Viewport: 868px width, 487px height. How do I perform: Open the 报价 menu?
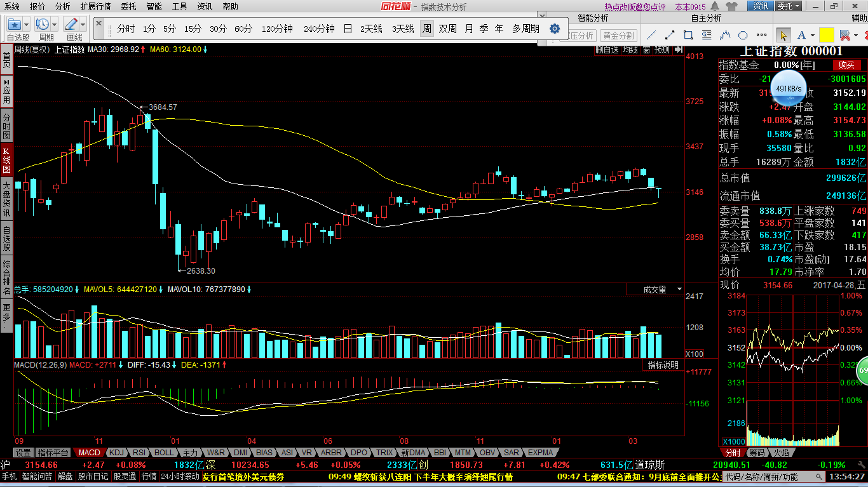37,6
